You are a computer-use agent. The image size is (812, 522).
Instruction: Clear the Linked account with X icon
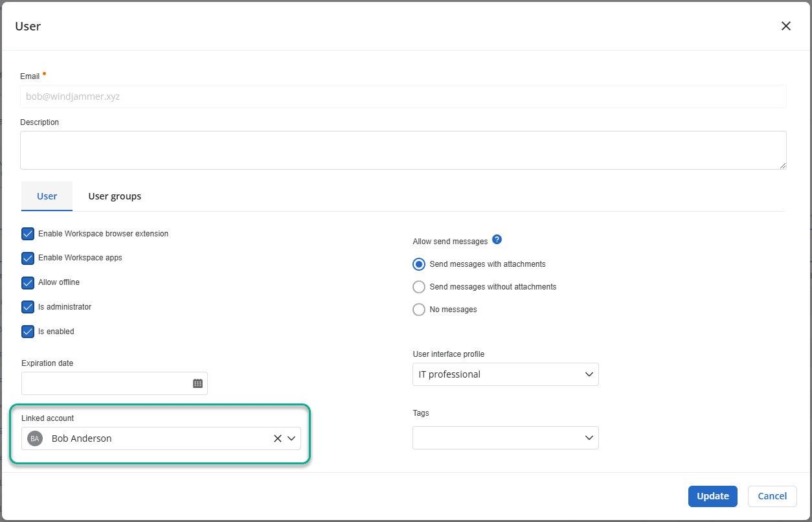[277, 438]
